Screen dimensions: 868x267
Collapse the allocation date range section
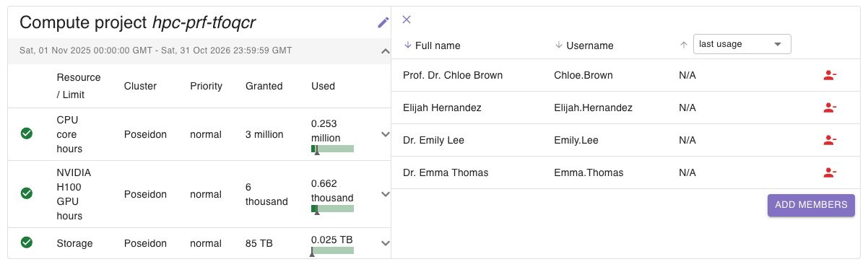[x=385, y=51]
